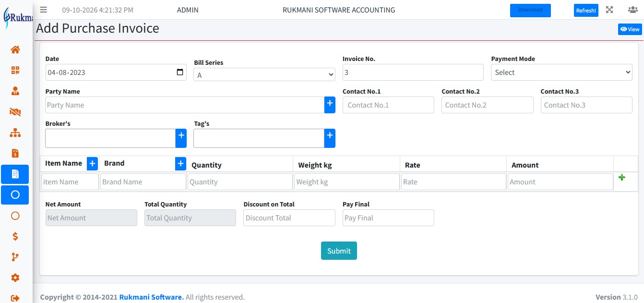The width and height of the screenshot is (644, 303).
Task: Click the sign-out icon in sidebar
Action: (x=15, y=298)
